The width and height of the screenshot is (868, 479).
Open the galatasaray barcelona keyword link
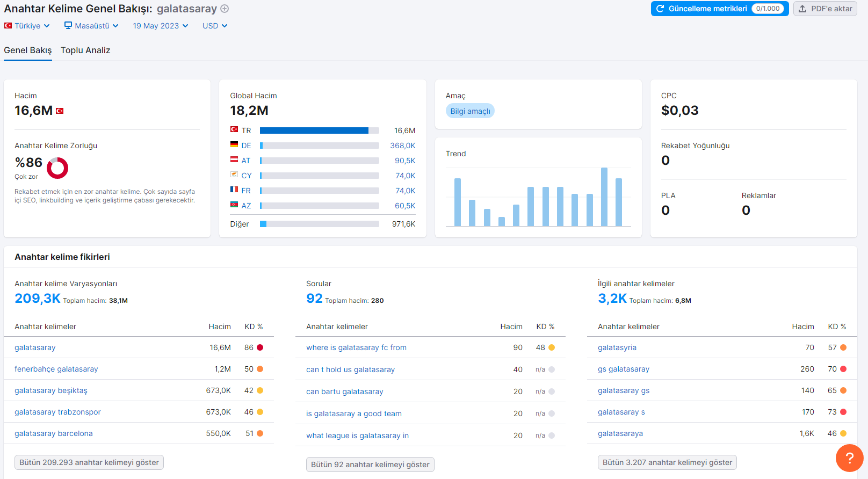(x=54, y=433)
